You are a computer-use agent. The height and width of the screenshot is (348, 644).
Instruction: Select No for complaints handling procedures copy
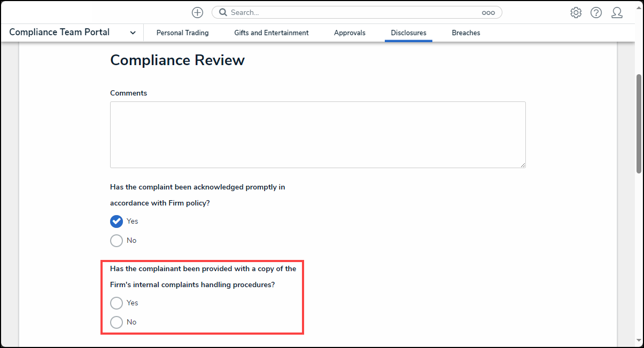point(117,322)
